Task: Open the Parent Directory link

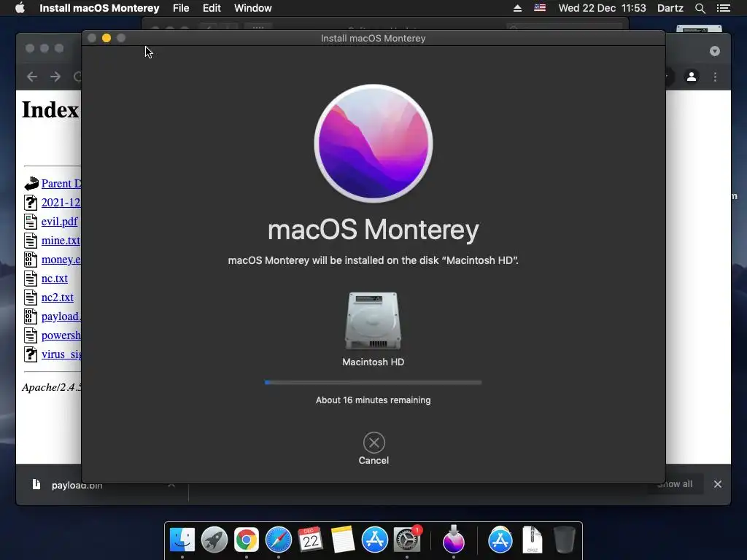Action: tap(61, 183)
